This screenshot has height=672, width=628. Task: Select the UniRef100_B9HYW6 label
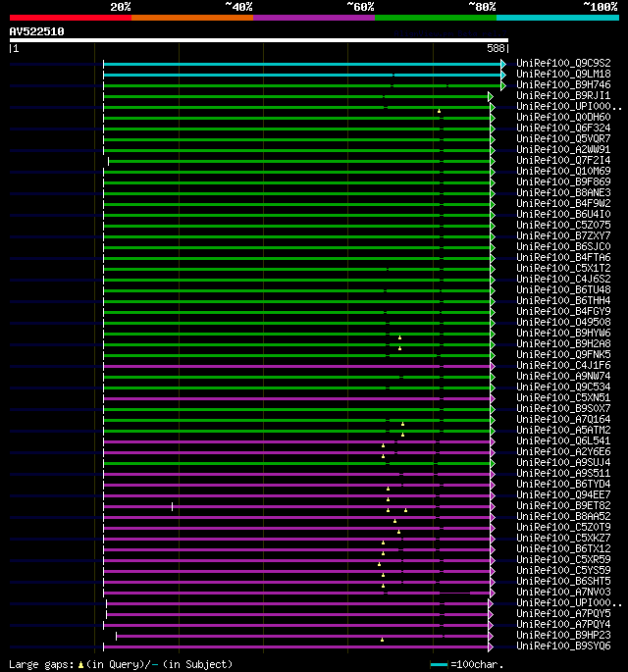[563, 333]
